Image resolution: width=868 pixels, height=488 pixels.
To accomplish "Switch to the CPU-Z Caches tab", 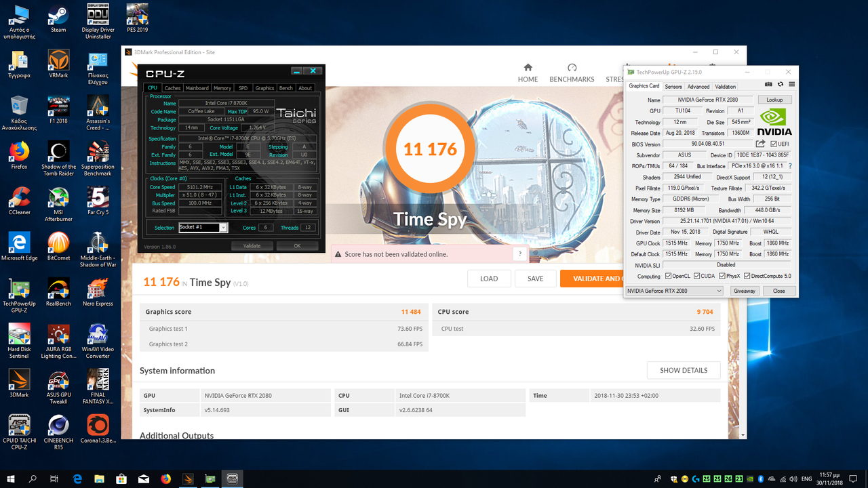I will click(172, 88).
